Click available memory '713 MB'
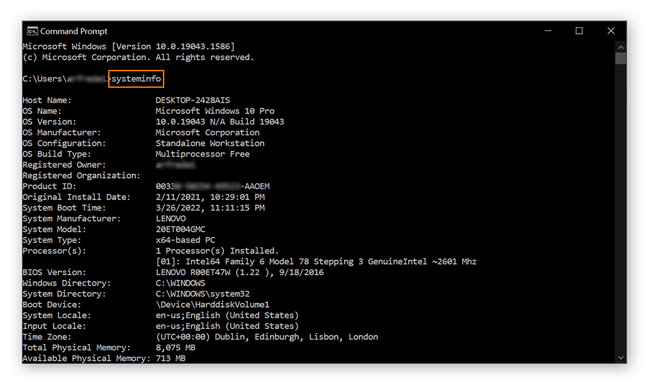649x384 pixels. 171,358
